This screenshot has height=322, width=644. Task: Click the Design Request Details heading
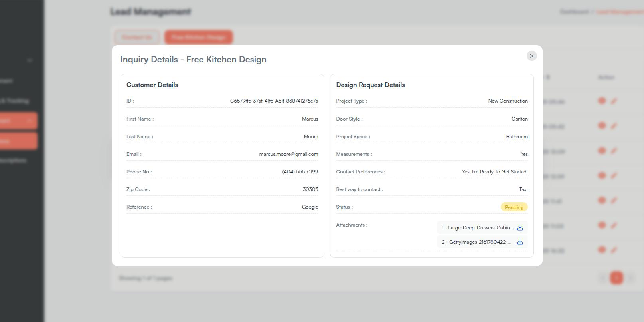(370, 85)
